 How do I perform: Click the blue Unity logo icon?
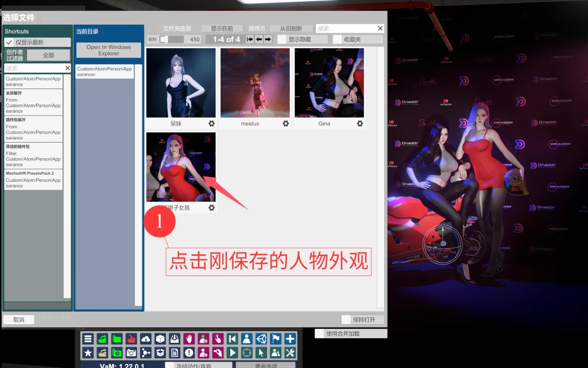tap(261, 339)
